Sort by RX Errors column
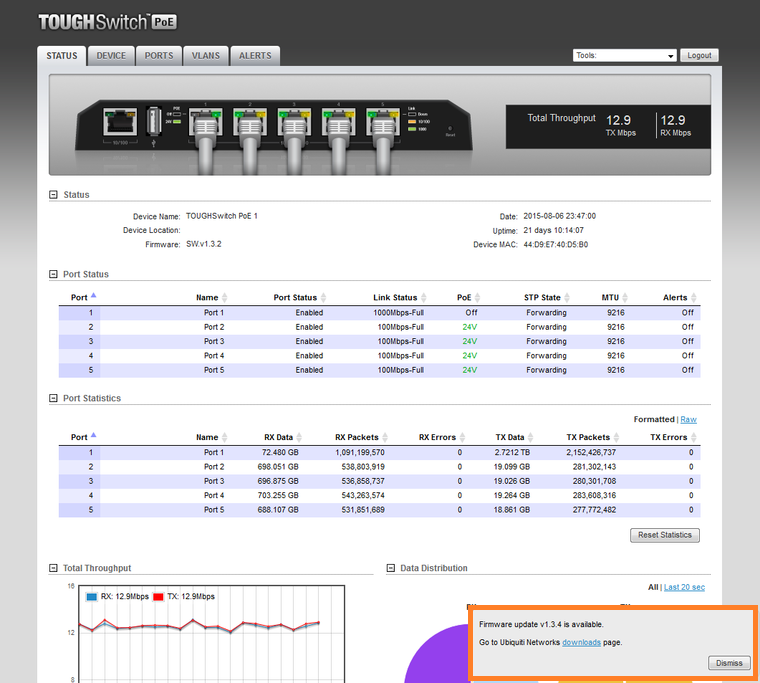 pos(442,437)
